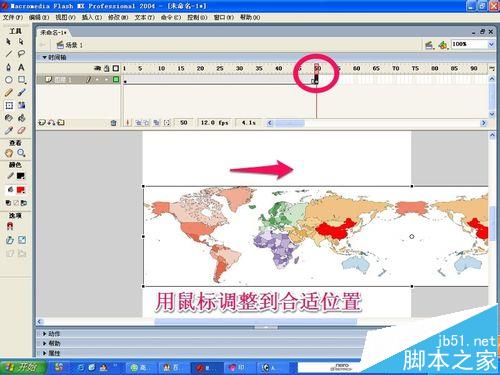The width and height of the screenshot is (500, 375).
Task: Select the Oval tool
Action: 9,80
